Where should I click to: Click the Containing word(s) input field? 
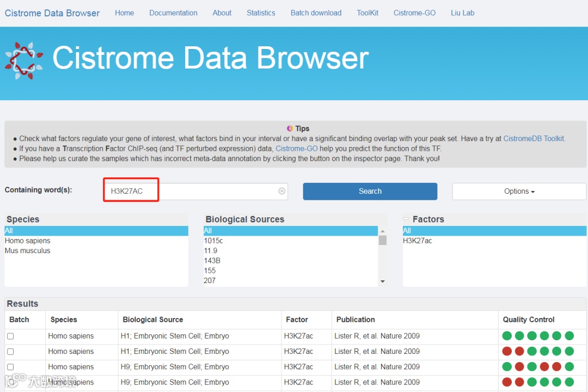[196, 191]
